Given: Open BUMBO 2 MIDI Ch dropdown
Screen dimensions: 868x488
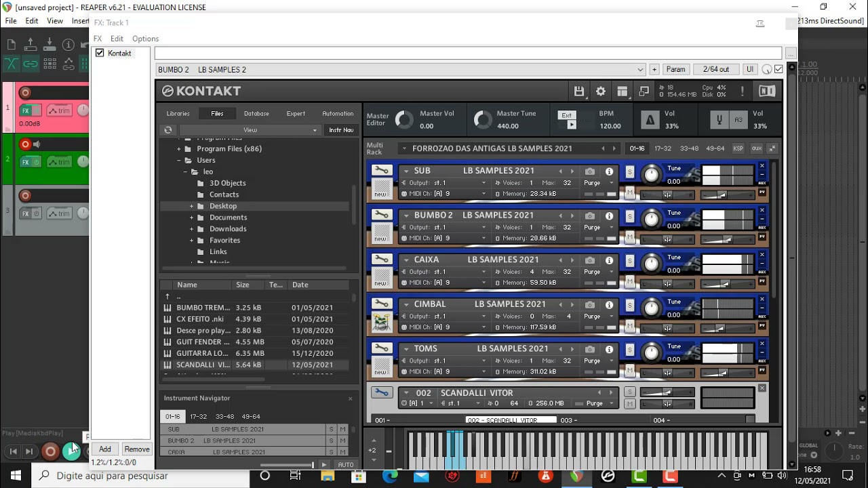Looking at the screenshot, I should pos(444,239).
